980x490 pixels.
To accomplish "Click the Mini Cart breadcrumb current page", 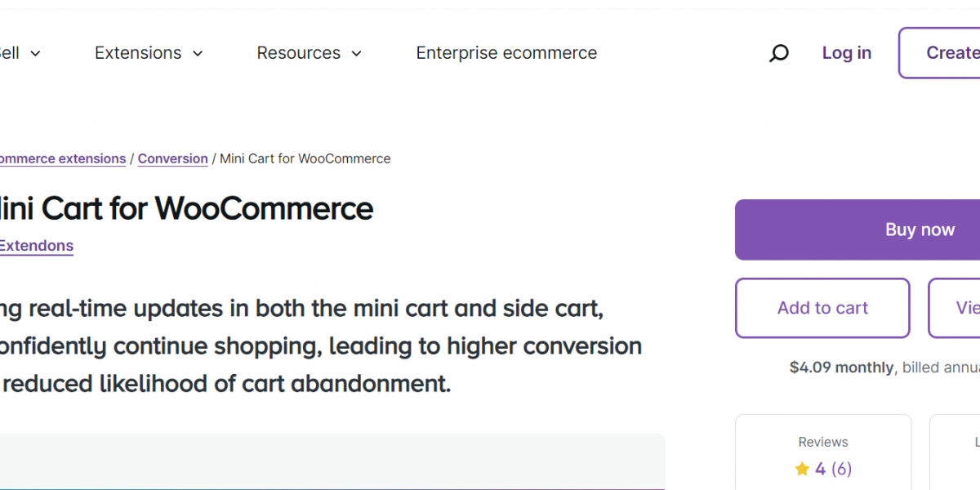I will coord(305,159).
